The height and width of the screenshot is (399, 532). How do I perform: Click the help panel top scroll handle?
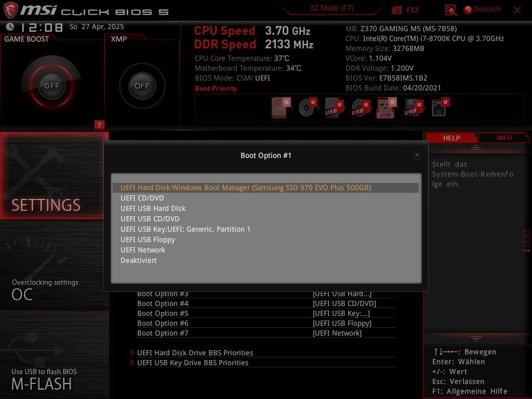point(476,147)
